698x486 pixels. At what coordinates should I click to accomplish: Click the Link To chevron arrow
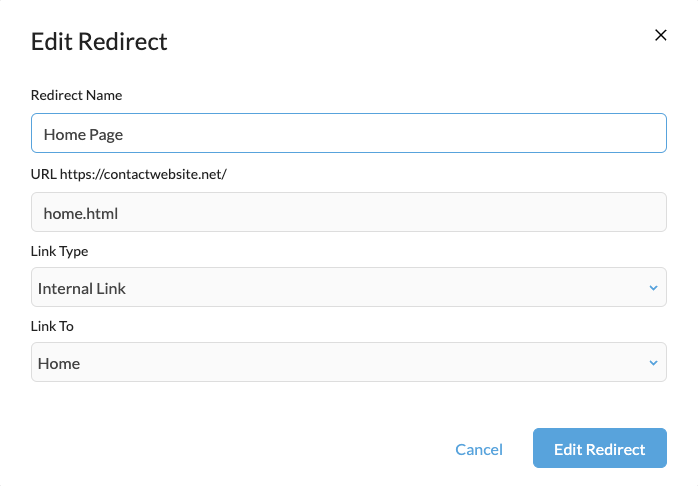(x=653, y=363)
